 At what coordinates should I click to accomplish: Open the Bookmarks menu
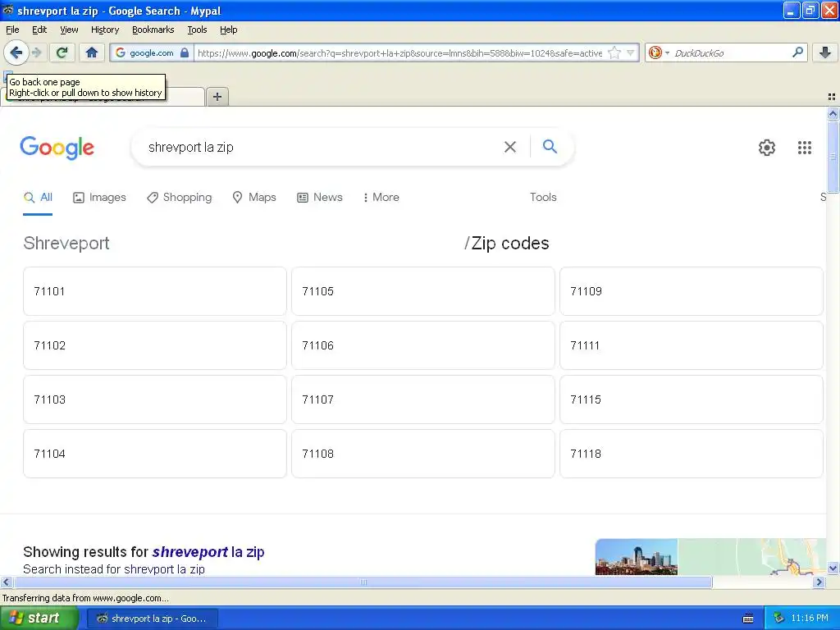(153, 30)
